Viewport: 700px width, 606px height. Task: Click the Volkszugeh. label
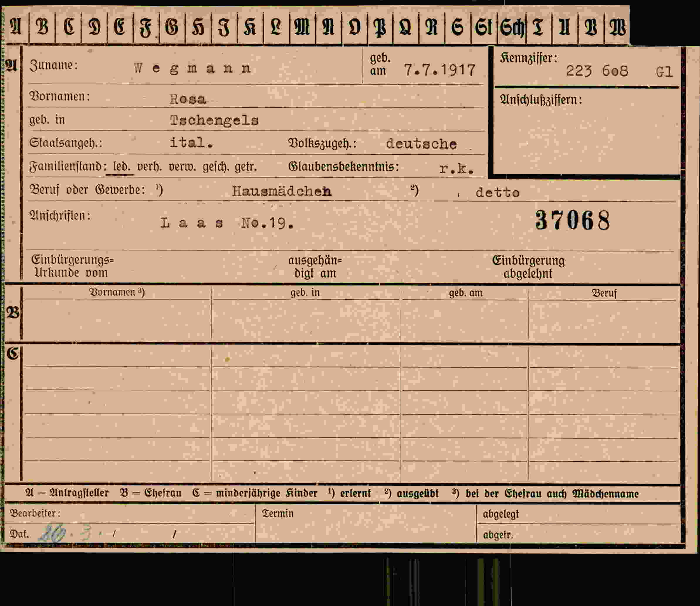[322, 144]
